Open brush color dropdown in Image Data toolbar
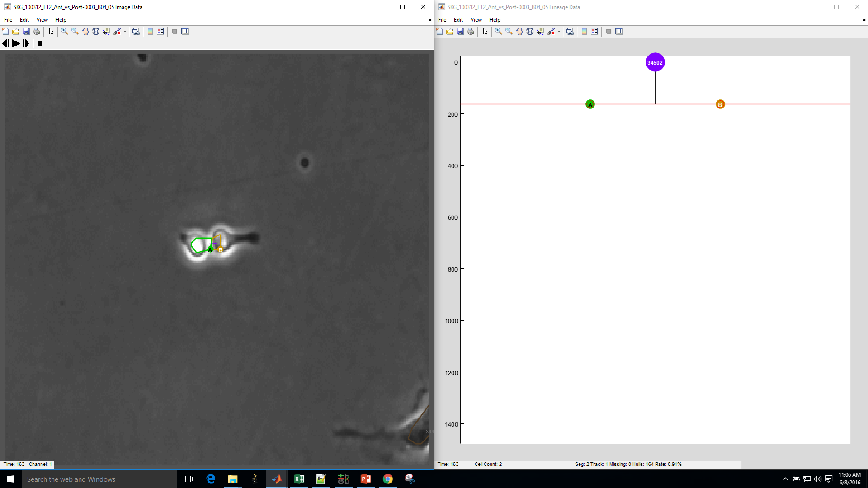 point(125,31)
